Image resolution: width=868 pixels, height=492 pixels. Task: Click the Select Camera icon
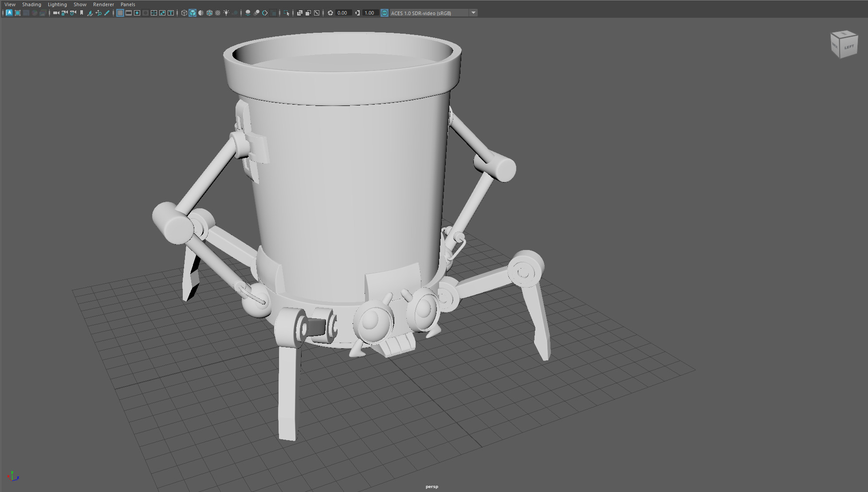click(x=56, y=13)
